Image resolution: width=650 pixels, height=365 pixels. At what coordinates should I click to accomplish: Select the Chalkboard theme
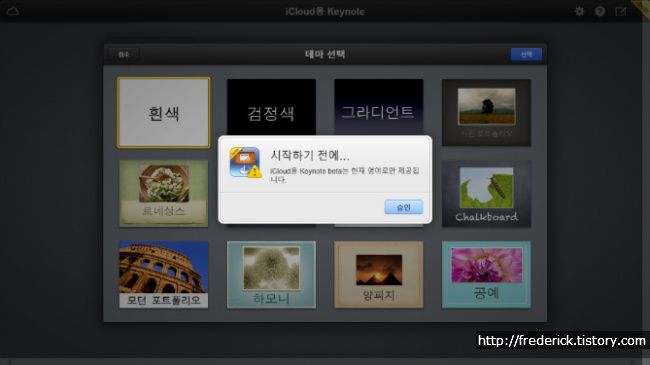click(x=486, y=193)
